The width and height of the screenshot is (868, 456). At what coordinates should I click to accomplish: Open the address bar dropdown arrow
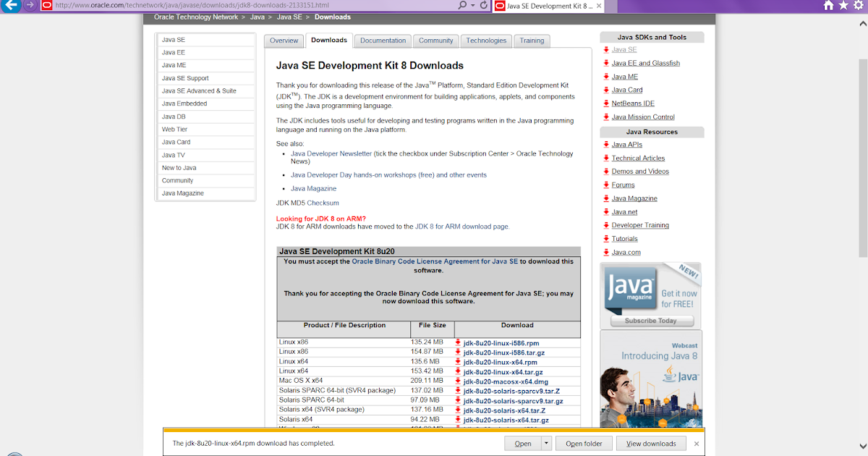tap(473, 5)
